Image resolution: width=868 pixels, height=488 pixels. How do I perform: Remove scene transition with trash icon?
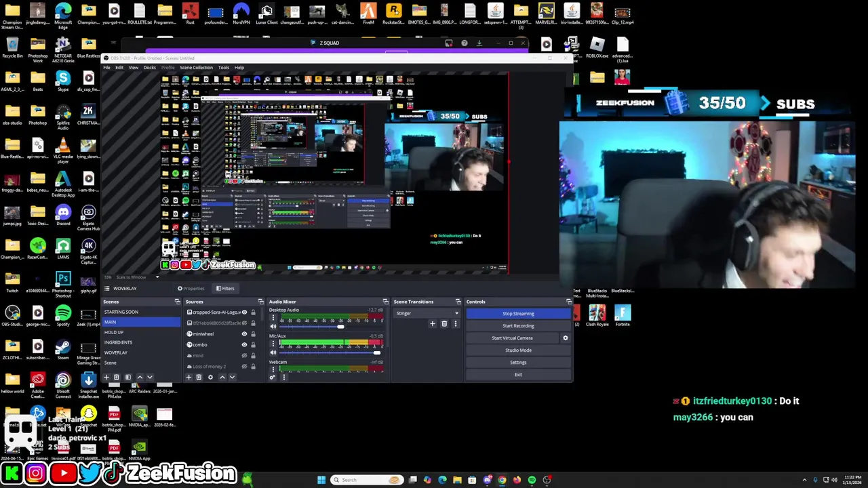pos(444,324)
